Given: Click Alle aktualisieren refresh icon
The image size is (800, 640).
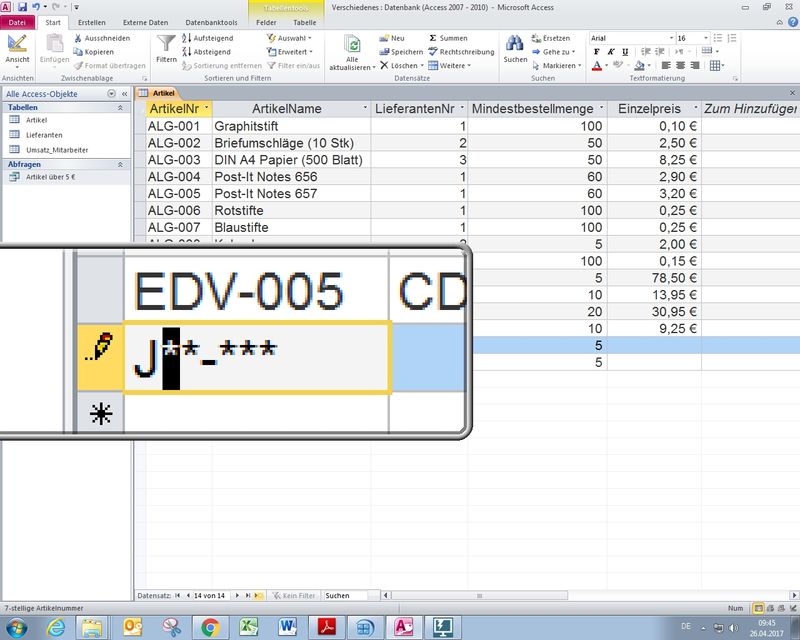Looking at the screenshot, I should click(x=352, y=47).
